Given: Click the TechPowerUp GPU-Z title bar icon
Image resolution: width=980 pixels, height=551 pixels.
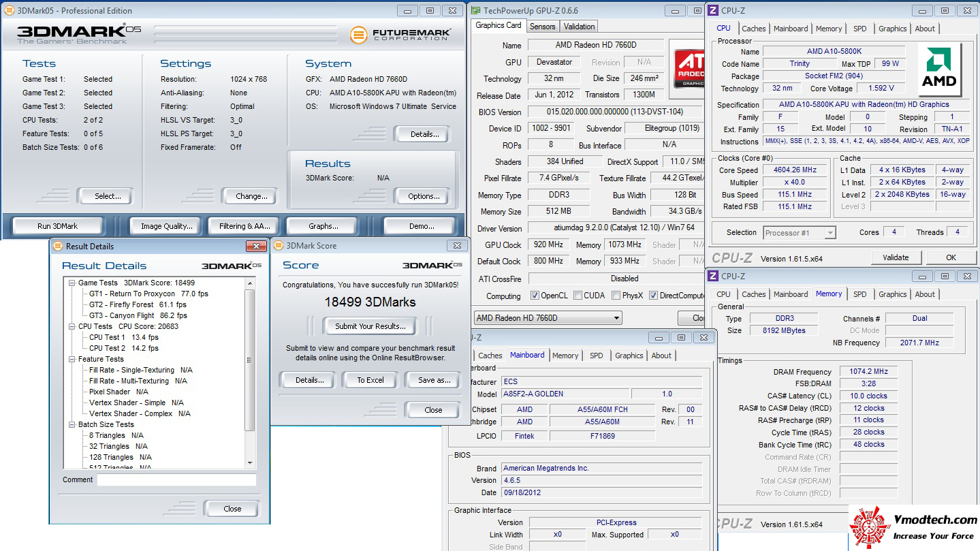Looking at the screenshot, I should 475,10.
